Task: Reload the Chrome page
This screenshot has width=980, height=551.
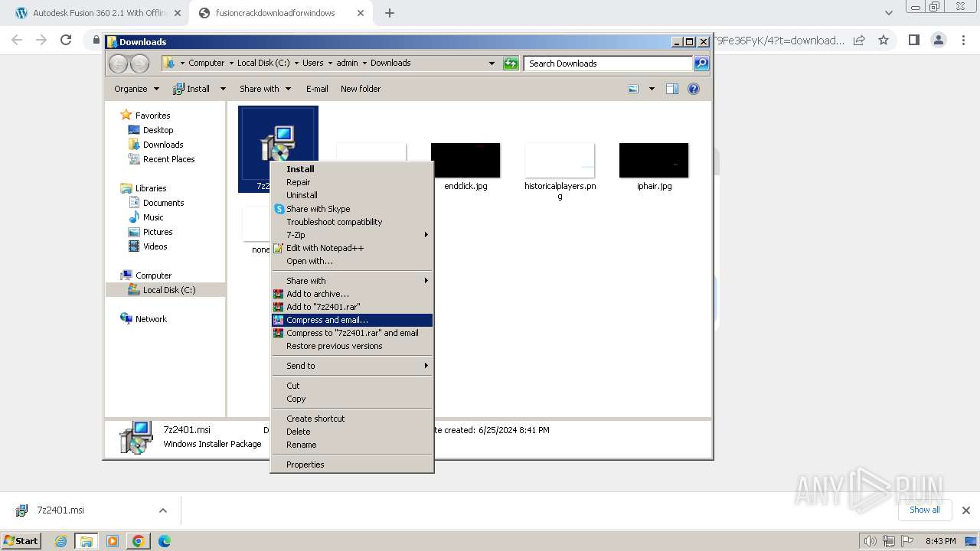Action: click(66, 40)
